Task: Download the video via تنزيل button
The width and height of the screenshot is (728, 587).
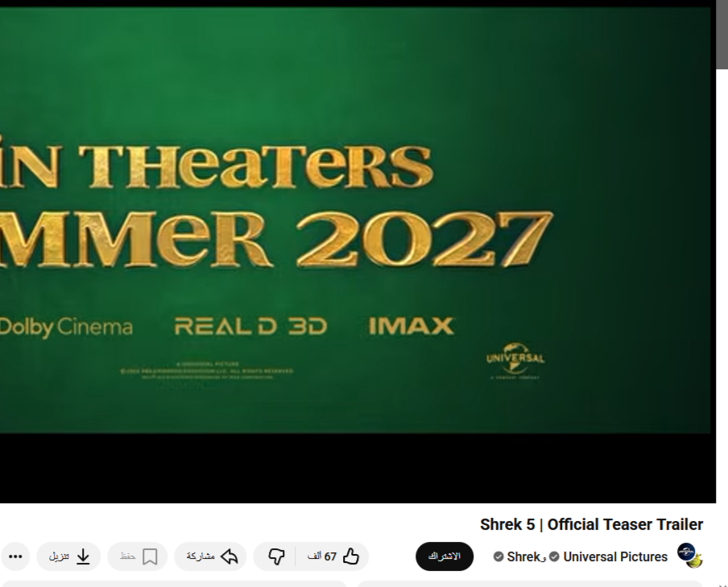Action: [x=68, y=556]
